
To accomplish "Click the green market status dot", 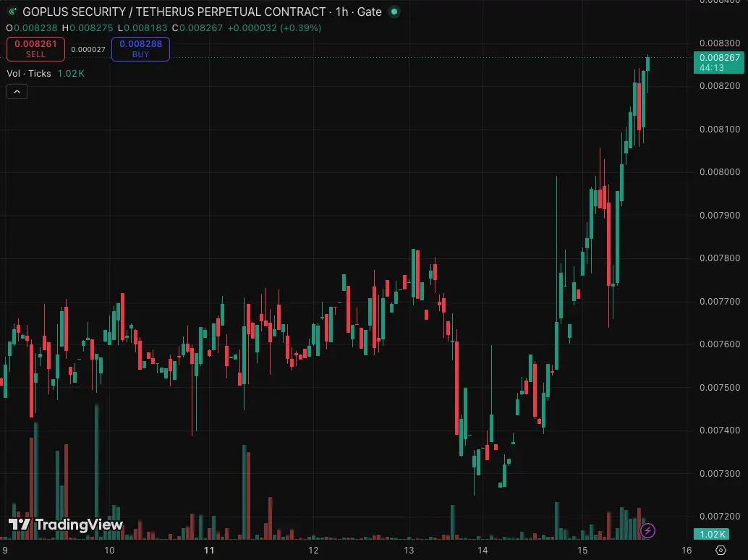I will point(394,12).
